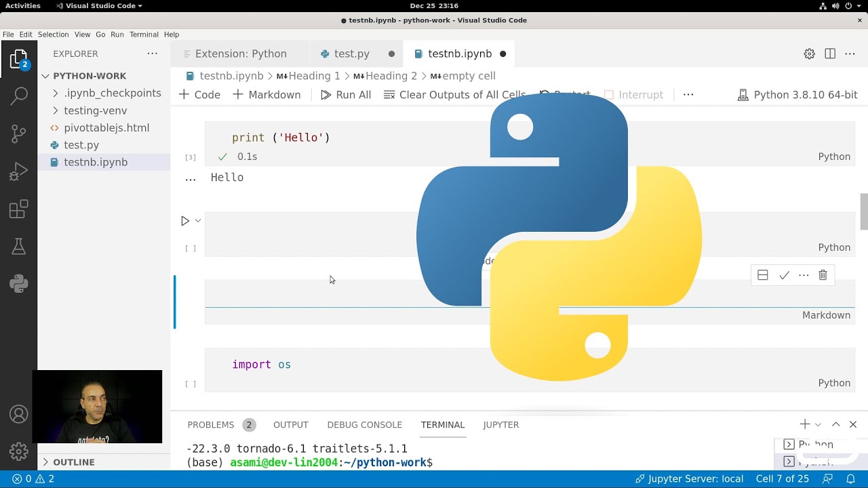Open the launch profile dropdown beside new terminal
The image size is (868, 488).
pyautogui.click(x=818, y=424)
